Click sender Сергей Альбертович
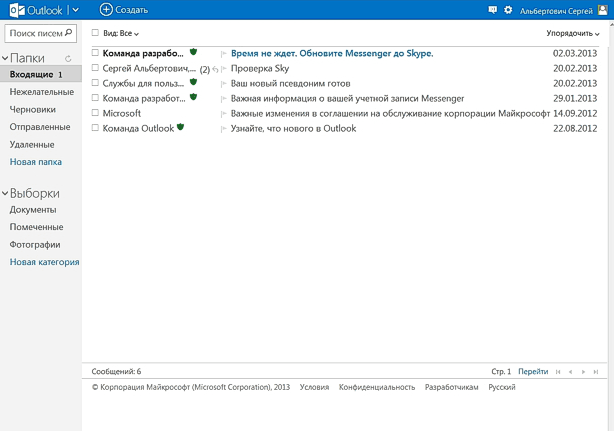This screenshot has height=431, width=614. pyautogui.click(x=149, y=69)
